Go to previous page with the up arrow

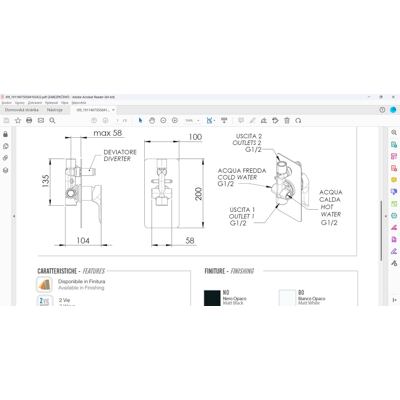(94, 120)
